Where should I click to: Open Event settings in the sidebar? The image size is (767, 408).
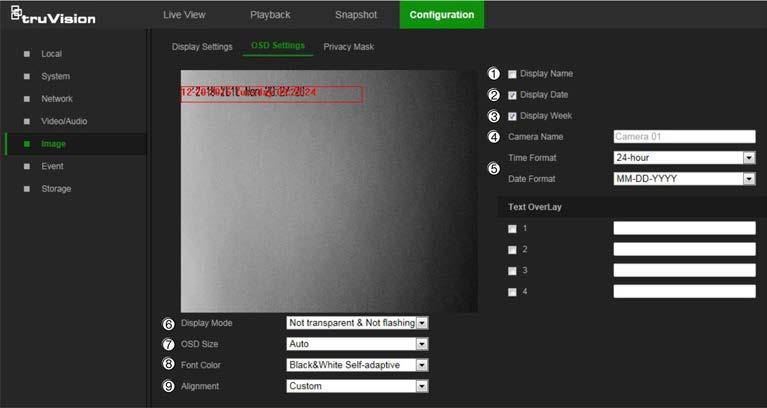(x=52, y=166)
